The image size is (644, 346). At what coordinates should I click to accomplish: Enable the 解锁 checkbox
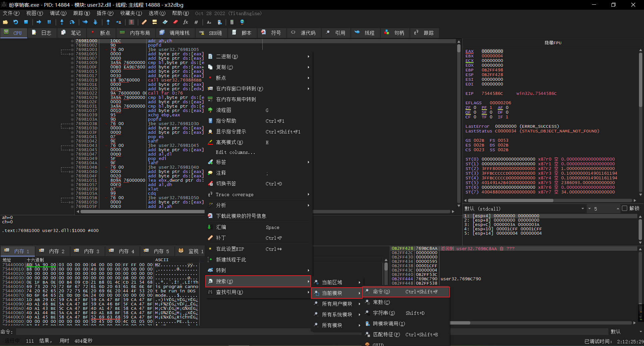click(x=625, y=209)
